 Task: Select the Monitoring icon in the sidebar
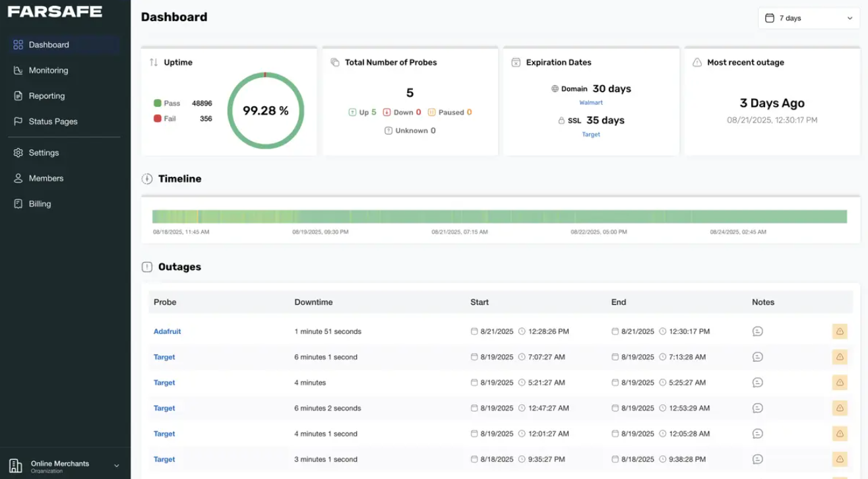(16, 70)
